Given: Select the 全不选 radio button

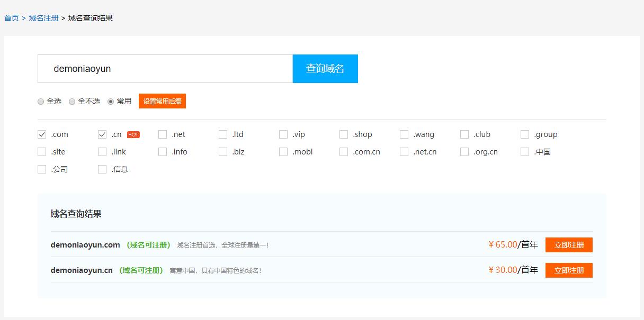Looking at the screenshot, I should (72, 102).
